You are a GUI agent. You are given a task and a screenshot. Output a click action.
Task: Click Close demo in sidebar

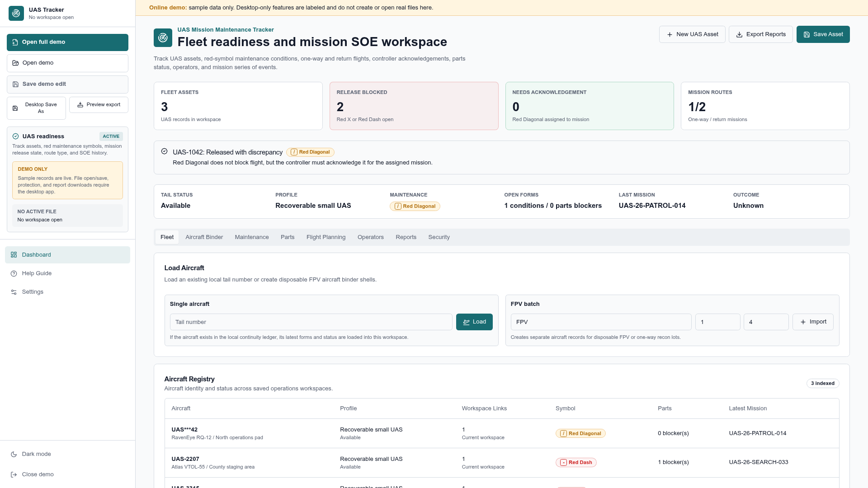pyautogui.click(x=68, y=474)
